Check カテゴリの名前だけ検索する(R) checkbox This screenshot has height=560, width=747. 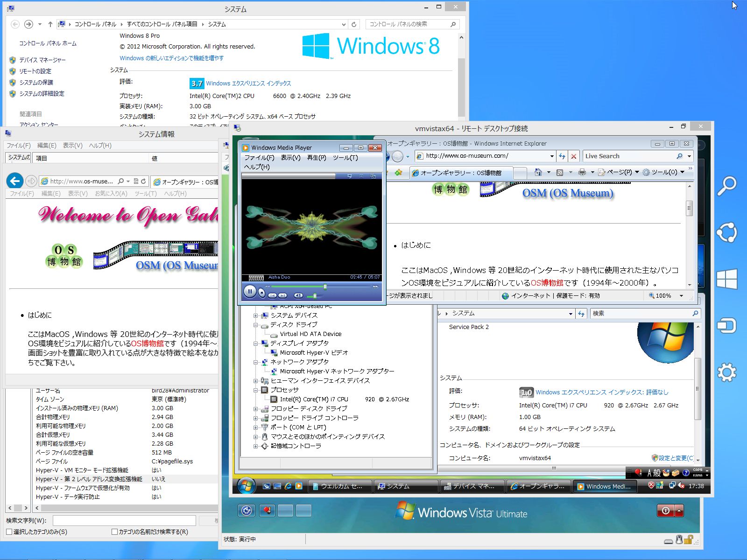click(x=114, y=532)
